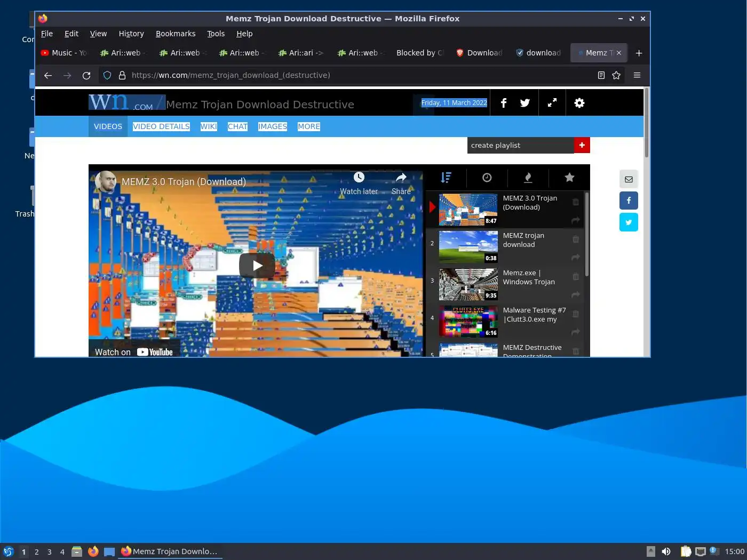Click the video title MEMZ 3.0 Trojan (Download)
The width and height of the screenshot is (747, 560).
(x=184, y=182)
